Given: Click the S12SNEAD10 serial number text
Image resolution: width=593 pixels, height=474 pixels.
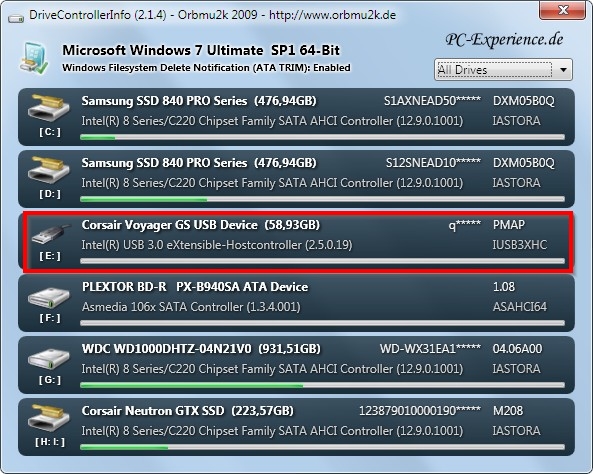Looking at the screenshot, I should (x=433, y=163).
